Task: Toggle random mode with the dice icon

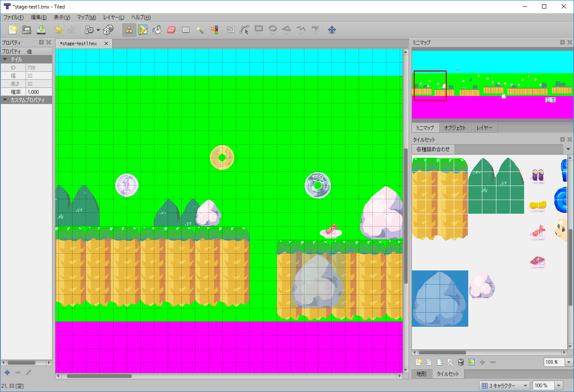Action: pyautogui.click(x=108, y=29)
